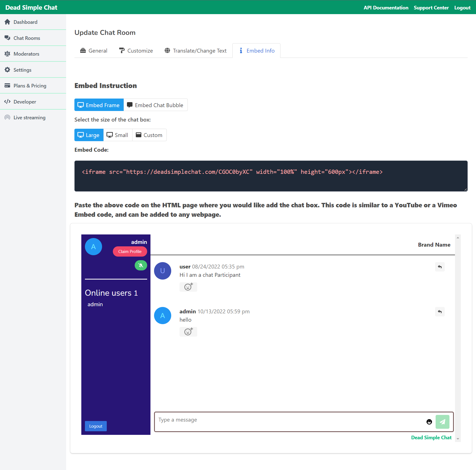
Task: Reply to the user's message
Action: pos(440,267)
